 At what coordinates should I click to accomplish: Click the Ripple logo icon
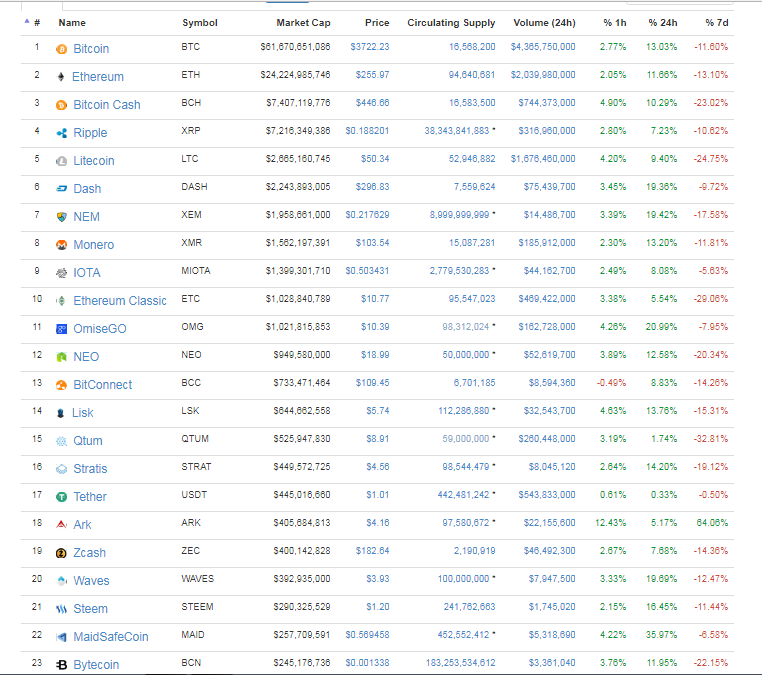click(x=61, y=133)
